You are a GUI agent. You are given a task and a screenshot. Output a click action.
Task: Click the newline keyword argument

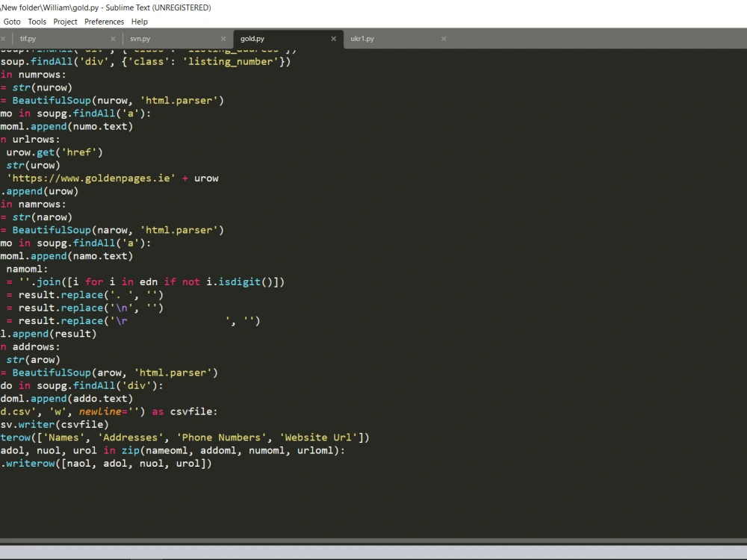tap(100, 411)
